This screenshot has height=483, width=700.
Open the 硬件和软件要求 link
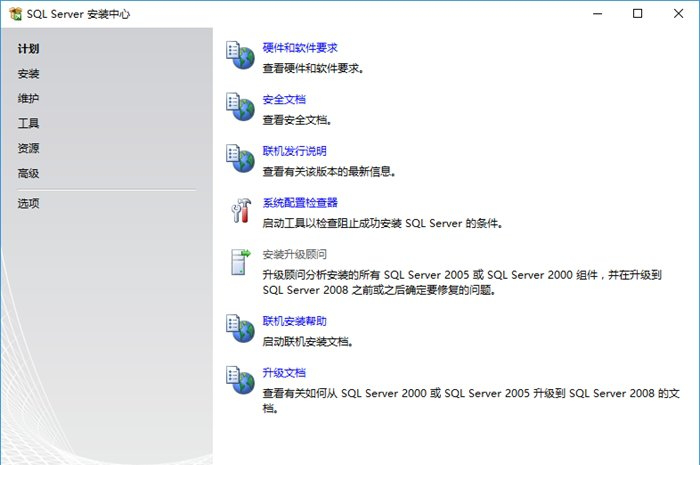(300, 48)
